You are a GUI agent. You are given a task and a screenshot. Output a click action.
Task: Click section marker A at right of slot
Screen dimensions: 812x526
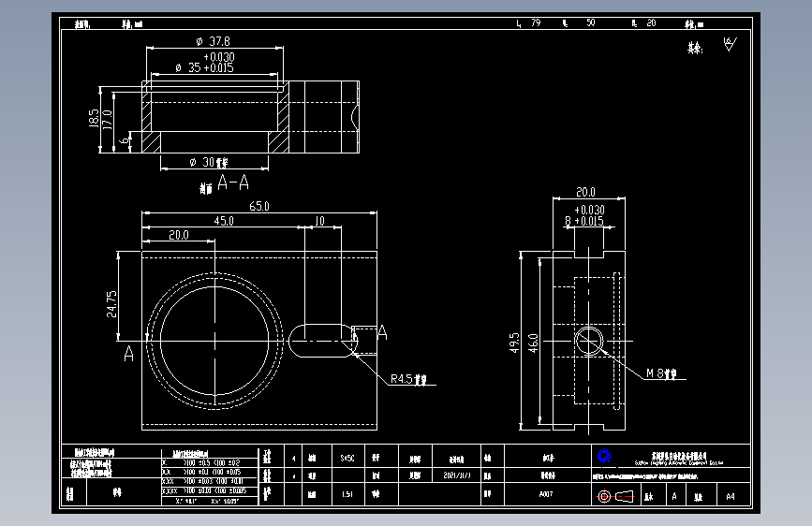pos(382,332)
